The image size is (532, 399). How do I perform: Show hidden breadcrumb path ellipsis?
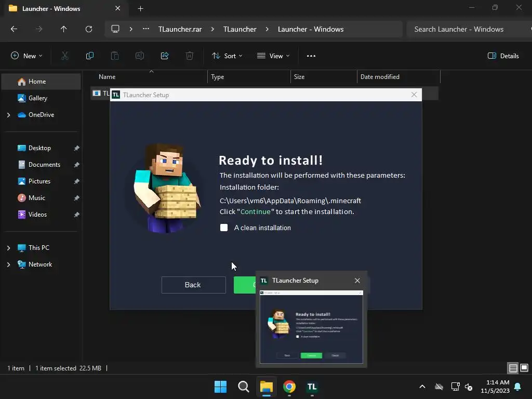click(x=146, y=29)
